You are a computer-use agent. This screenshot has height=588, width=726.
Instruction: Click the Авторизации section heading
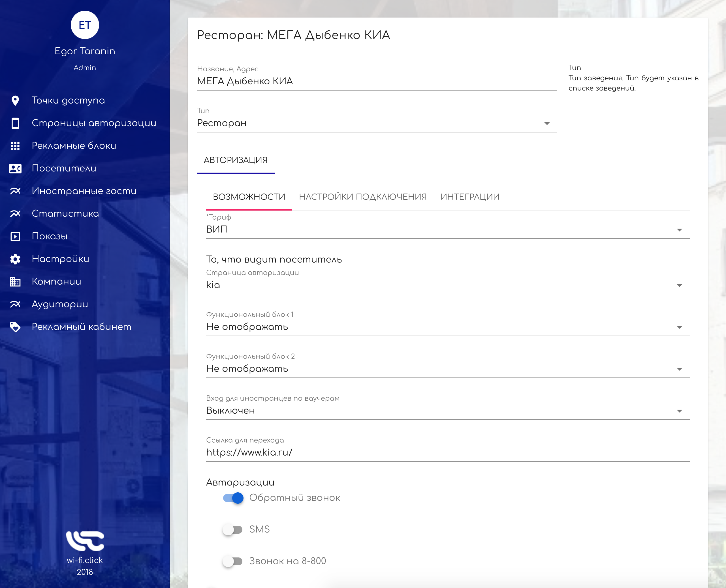240,483
